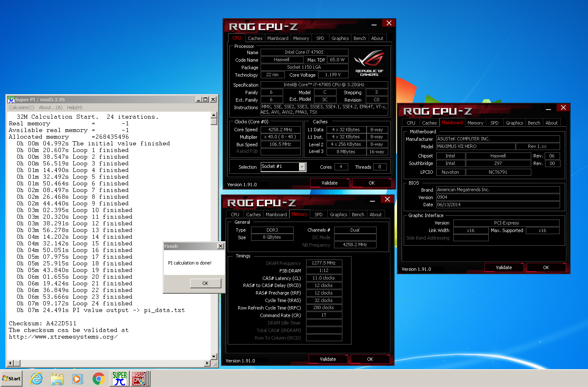Maximize the Super PI window
Viewport: 588px width, 387px height.
pyautogui.click(x=205, y=99)
